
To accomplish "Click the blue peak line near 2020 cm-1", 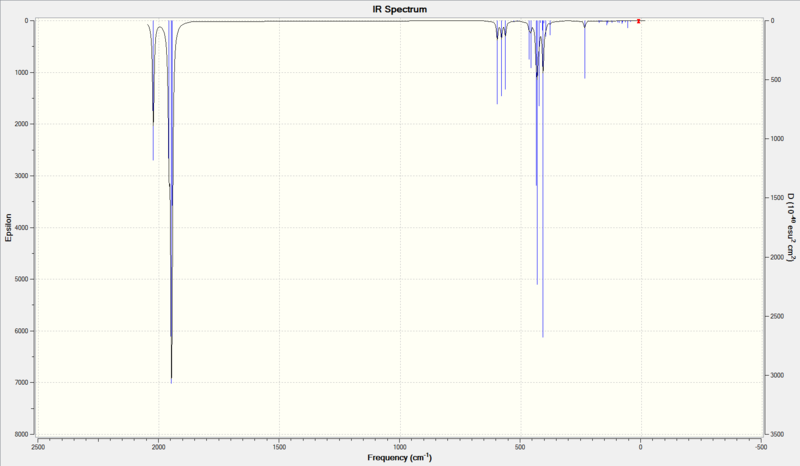I will (x=153, y=90).
